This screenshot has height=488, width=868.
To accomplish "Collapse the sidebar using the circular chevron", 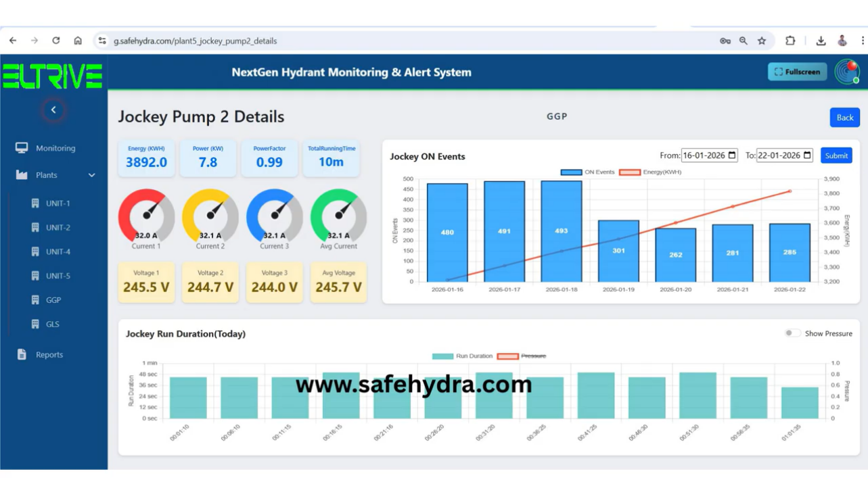I will 53,109.
